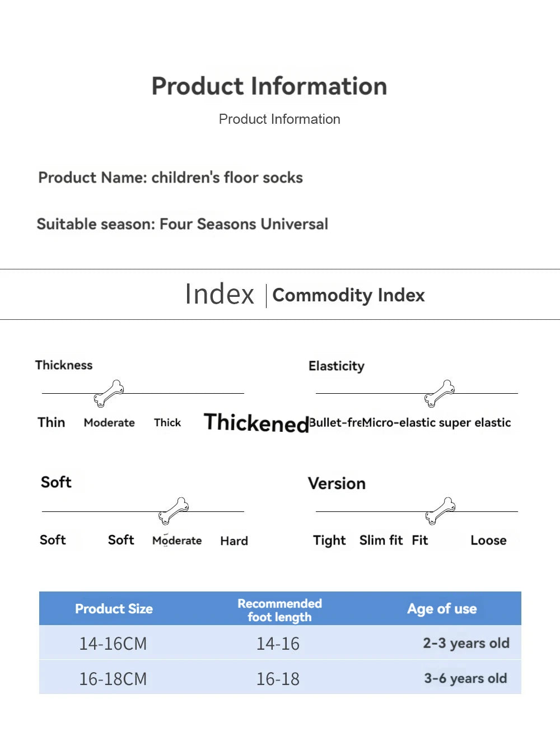Click "Micro-elastic super elastic" text
The image size is (560, 750).
(x=437, y=423)
